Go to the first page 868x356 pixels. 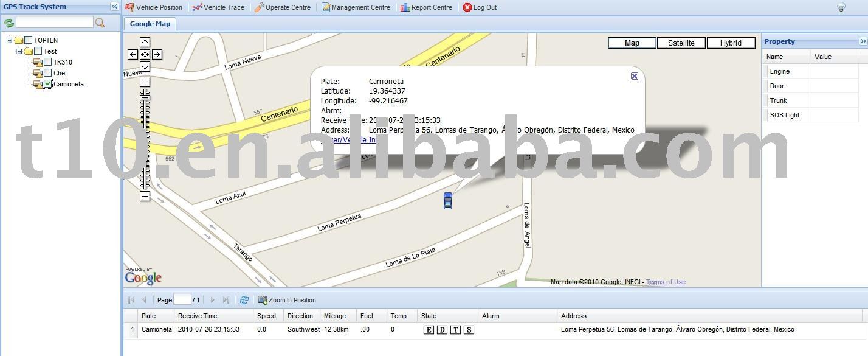click(x=131, y=300)
